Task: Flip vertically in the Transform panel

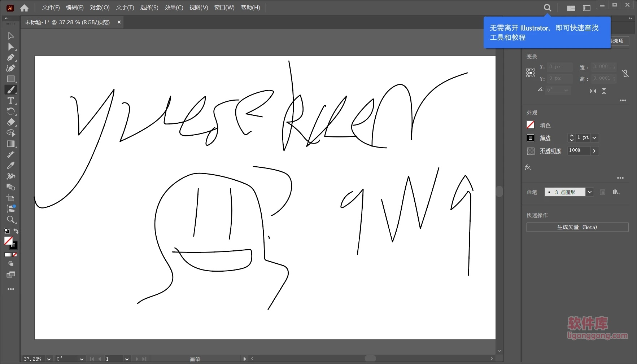Action: (x=604, y=91)
